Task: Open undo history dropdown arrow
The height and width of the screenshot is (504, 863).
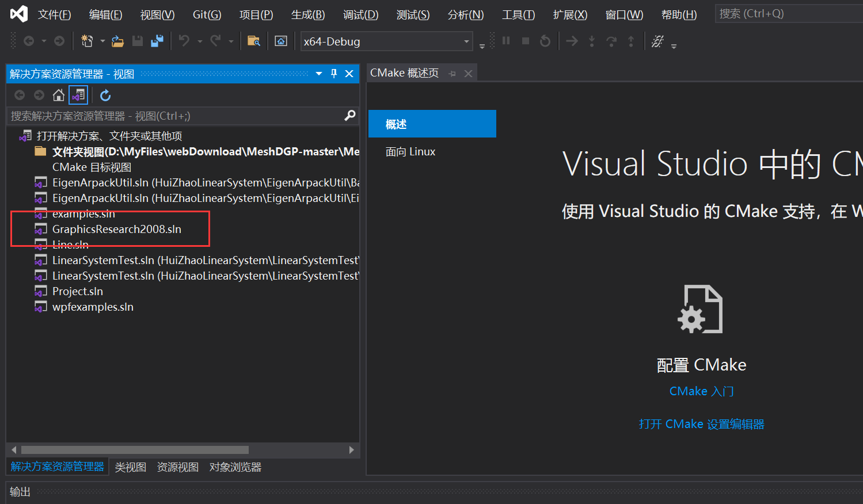Action: click(200, 41)
